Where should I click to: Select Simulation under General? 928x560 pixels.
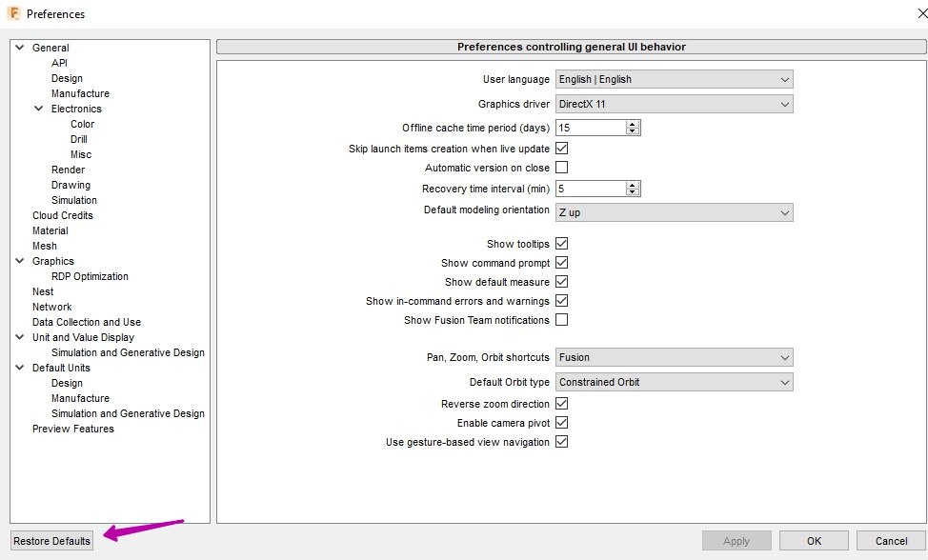[x=74, y=200]
